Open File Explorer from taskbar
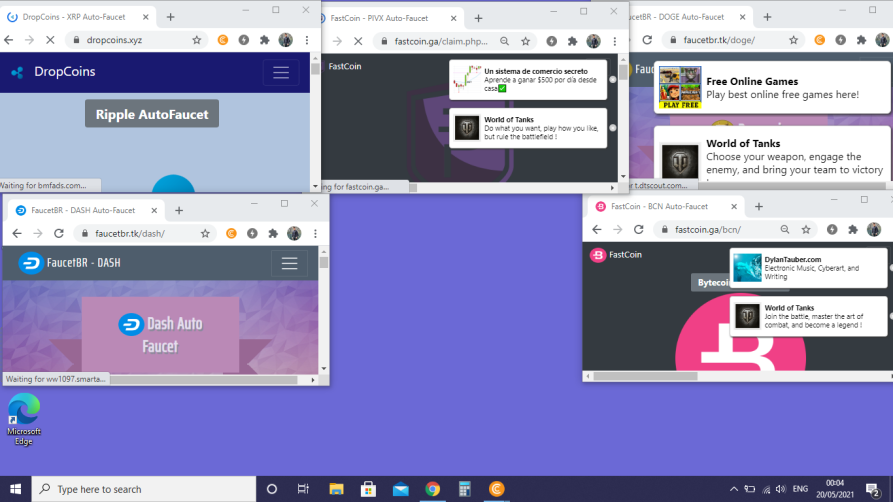This screenshot has height=502, width=893. 336,489
